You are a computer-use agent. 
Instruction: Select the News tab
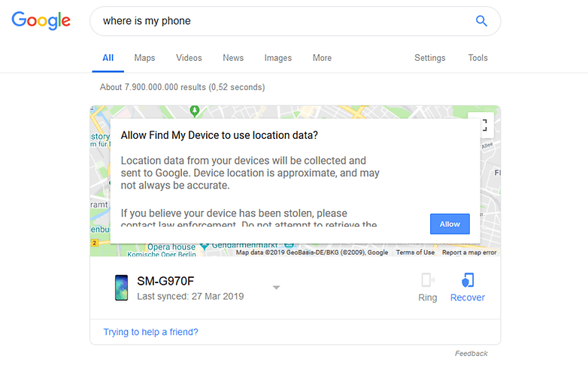(233, 58)
